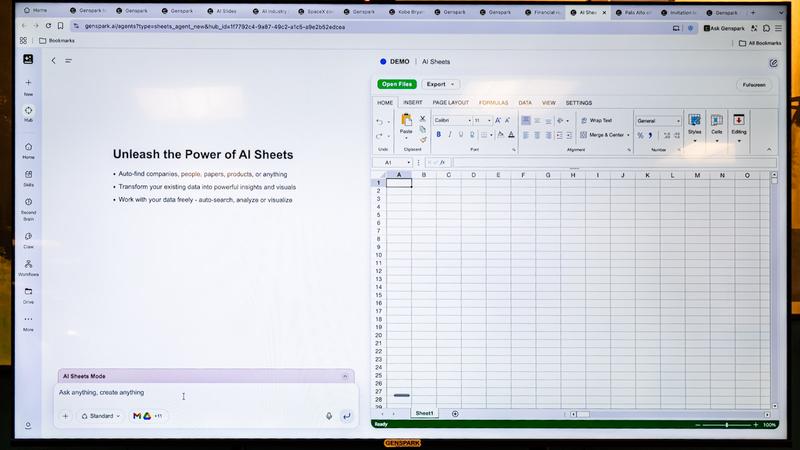
Task: Go to Home in the left sidebar
Action: tap(28, 150)
